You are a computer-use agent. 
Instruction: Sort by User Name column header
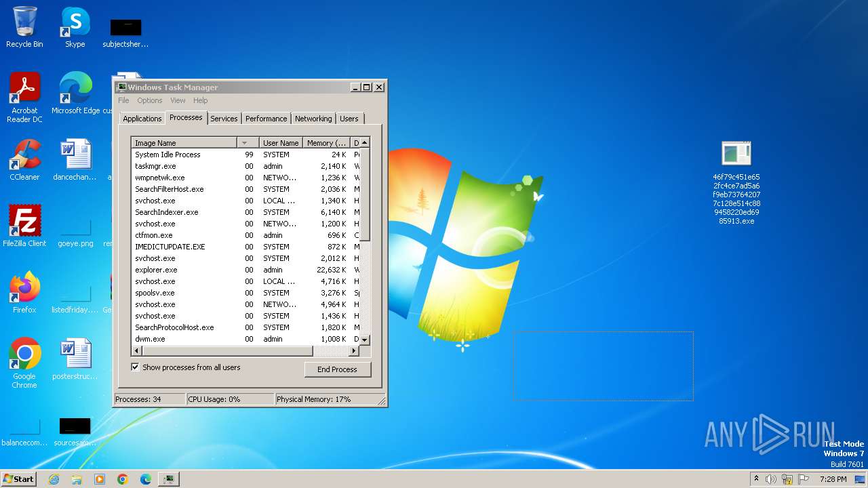point(281,143)
